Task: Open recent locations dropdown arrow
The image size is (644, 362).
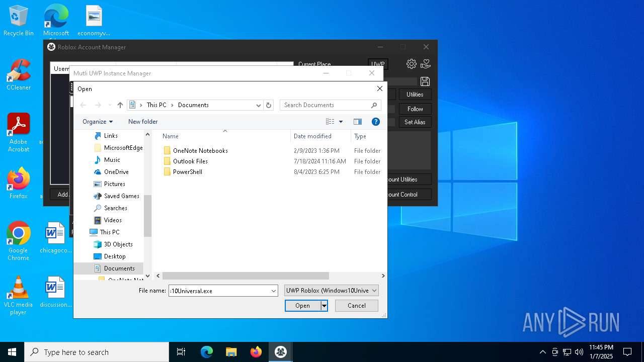Action: pos(109,105)
